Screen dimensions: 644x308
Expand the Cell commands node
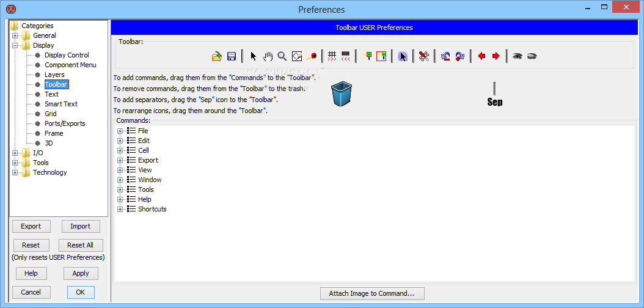coord(120,151)
